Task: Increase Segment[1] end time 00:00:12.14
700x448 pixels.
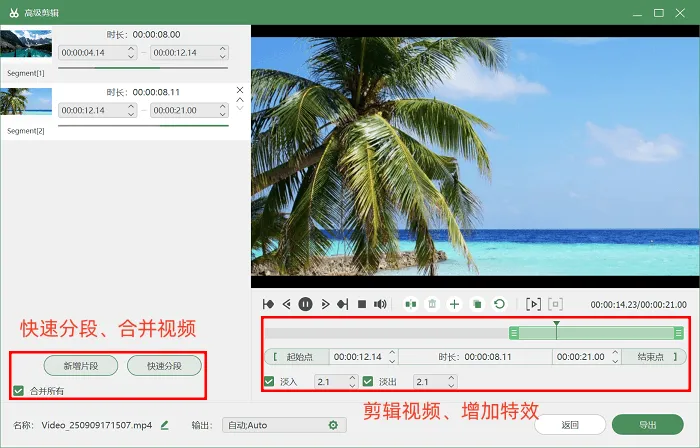Action: [223, 49]
